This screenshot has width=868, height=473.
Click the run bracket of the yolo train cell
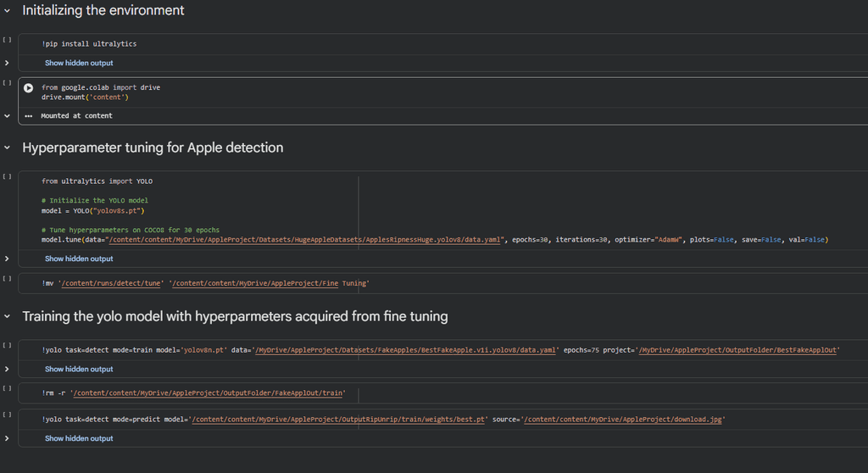(7, 345)
